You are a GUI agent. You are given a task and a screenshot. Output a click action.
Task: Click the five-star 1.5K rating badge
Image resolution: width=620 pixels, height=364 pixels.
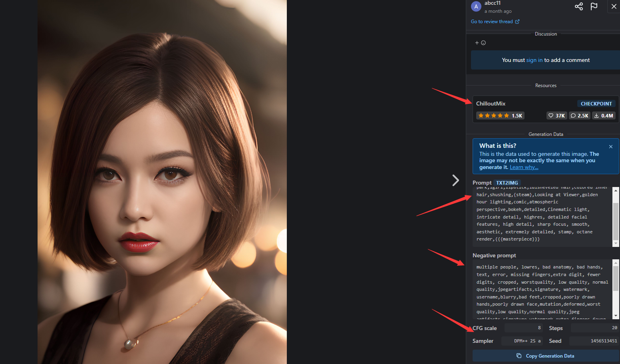500,115
